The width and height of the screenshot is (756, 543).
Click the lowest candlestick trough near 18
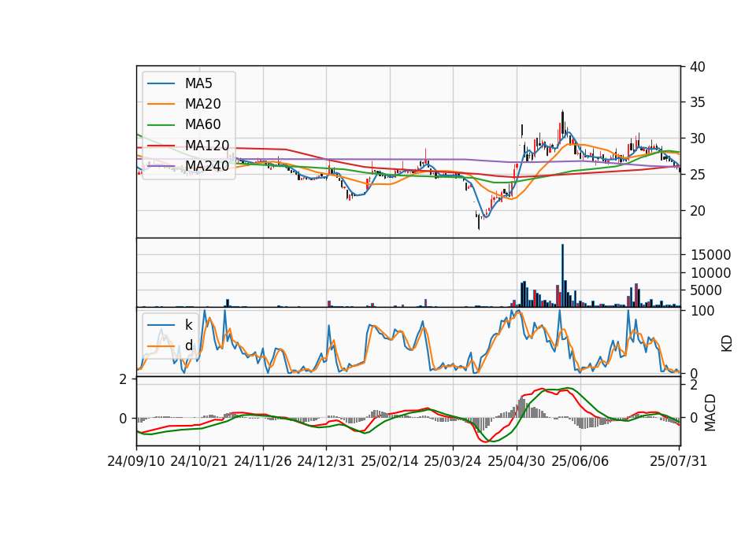(x=479, y=223)
